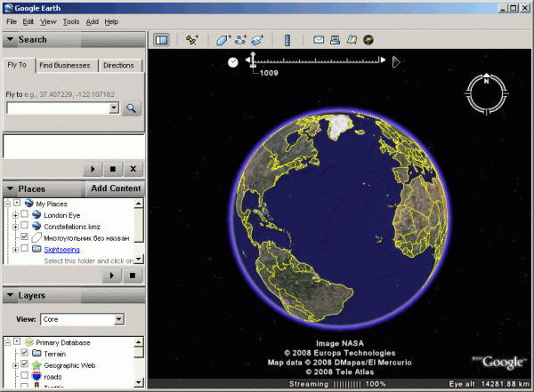Open the ruler measurement tool

tap(287, 40)
